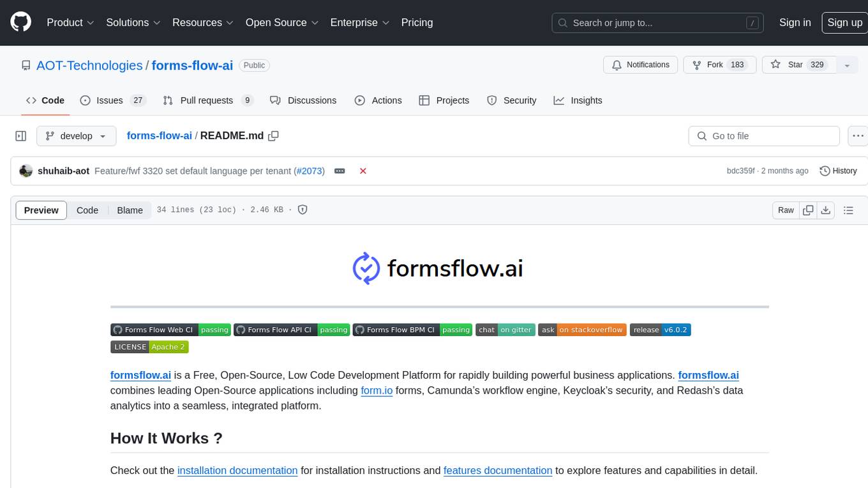Expand the Enterprise menu
Image resolution: width=868 pixels, height=488 pixels.
click(x=360, y=22)
